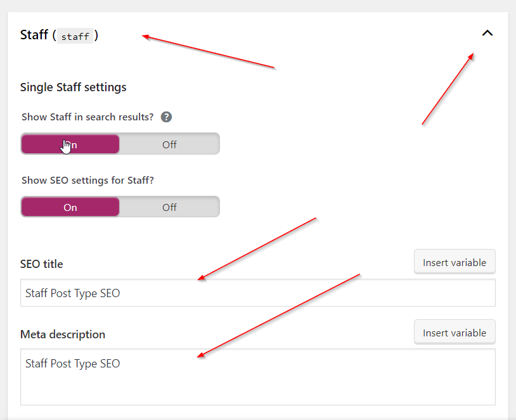
Task: Switch Show Staff in search results to Off
Action: [169, 144]
